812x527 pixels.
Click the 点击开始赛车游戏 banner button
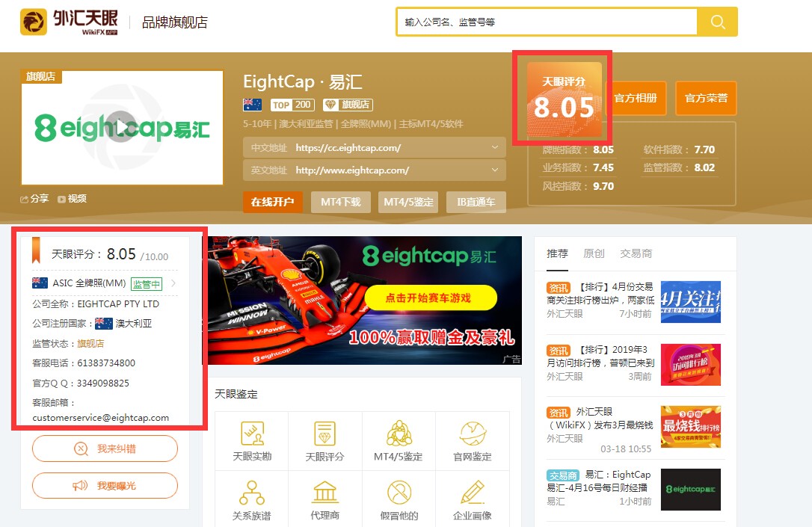point(431,298)
